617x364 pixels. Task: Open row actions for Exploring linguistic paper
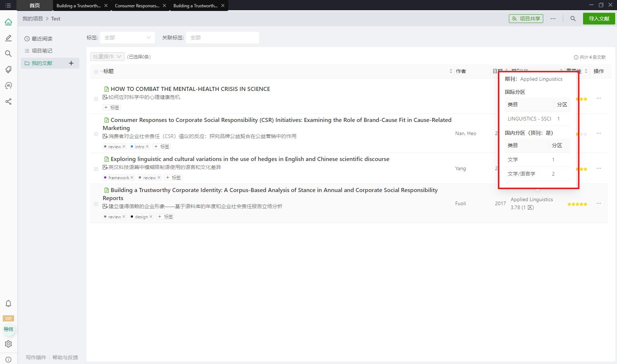599,168
